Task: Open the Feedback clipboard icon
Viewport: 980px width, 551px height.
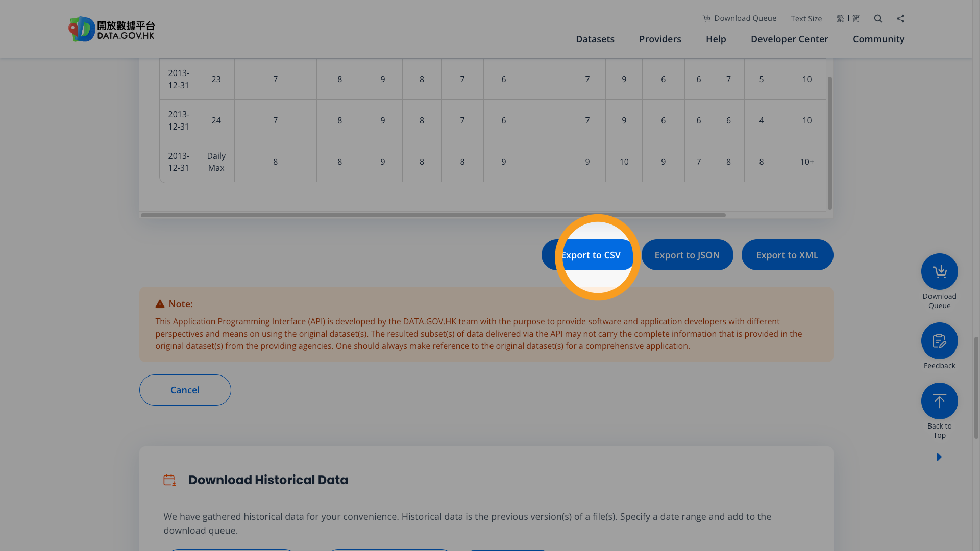Action: (x=939, y=340)
